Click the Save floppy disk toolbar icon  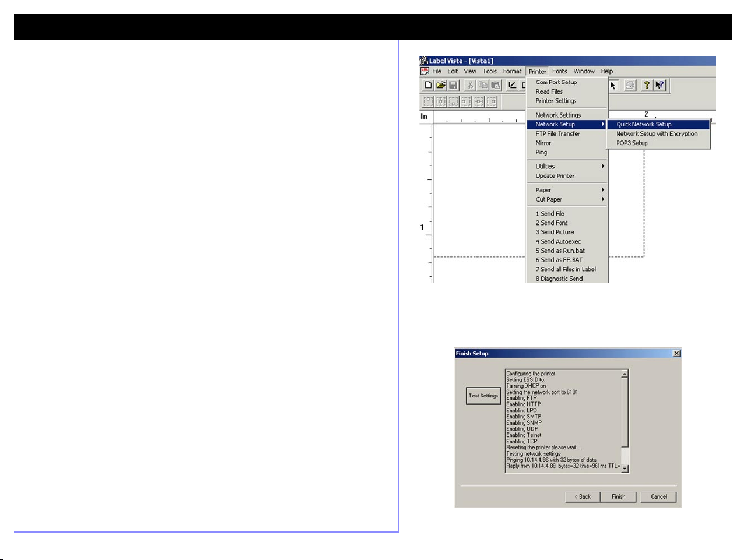click(x=453, y=85)
